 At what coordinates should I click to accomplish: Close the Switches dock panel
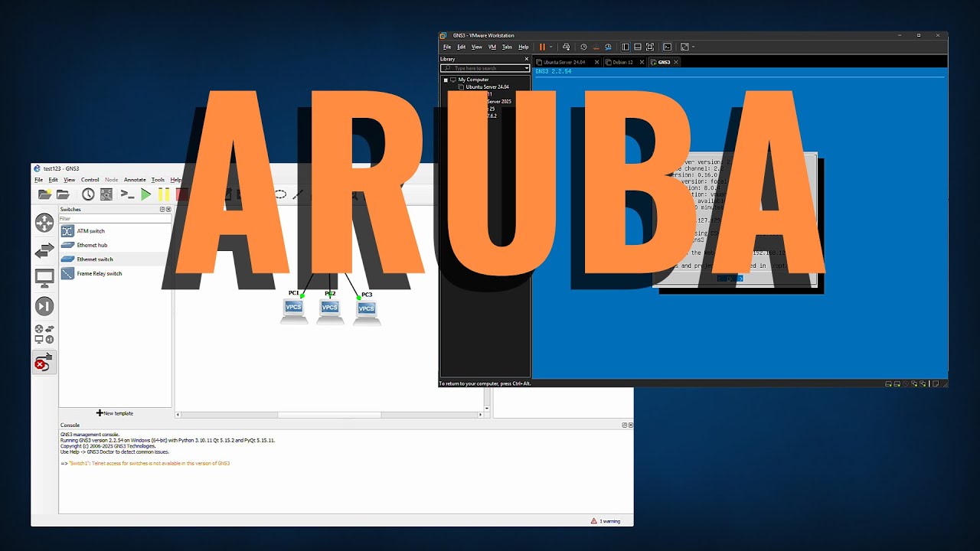tap(168, 209)
